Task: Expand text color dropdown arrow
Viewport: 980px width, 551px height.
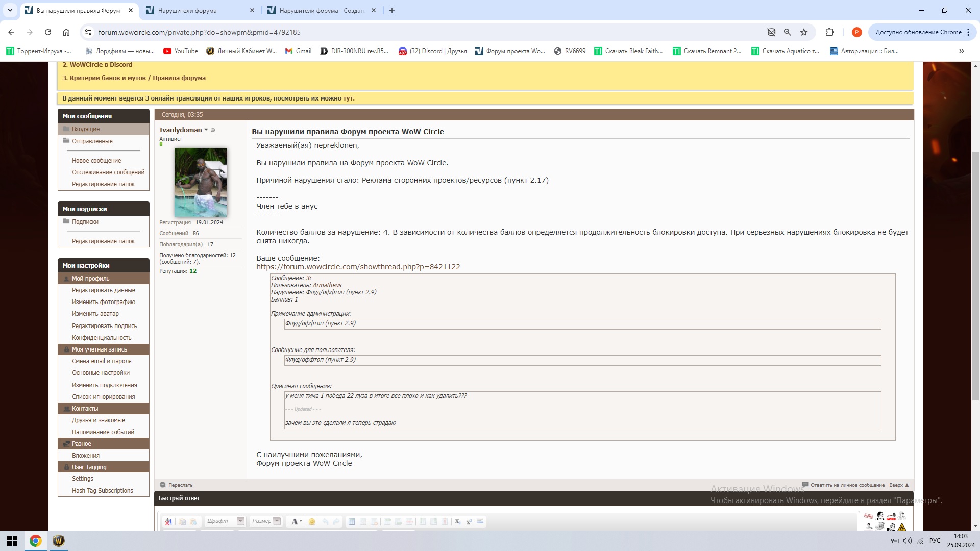Action: 301,521
